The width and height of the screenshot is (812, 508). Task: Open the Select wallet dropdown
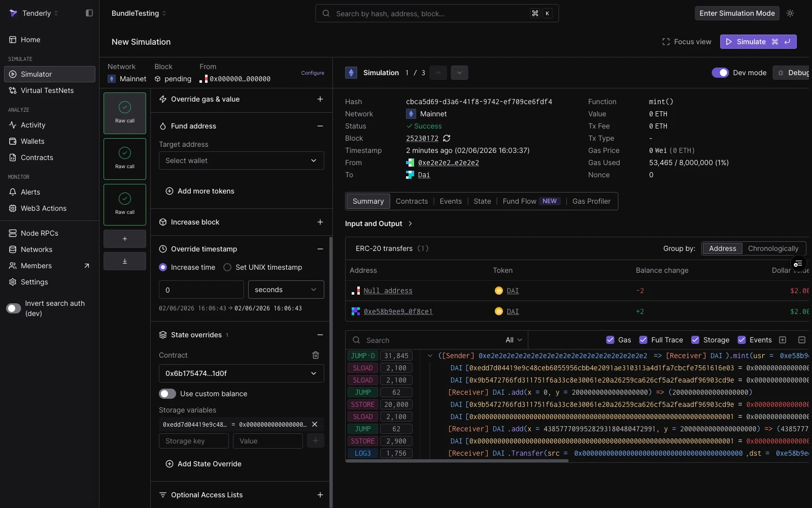pos(242,161)
